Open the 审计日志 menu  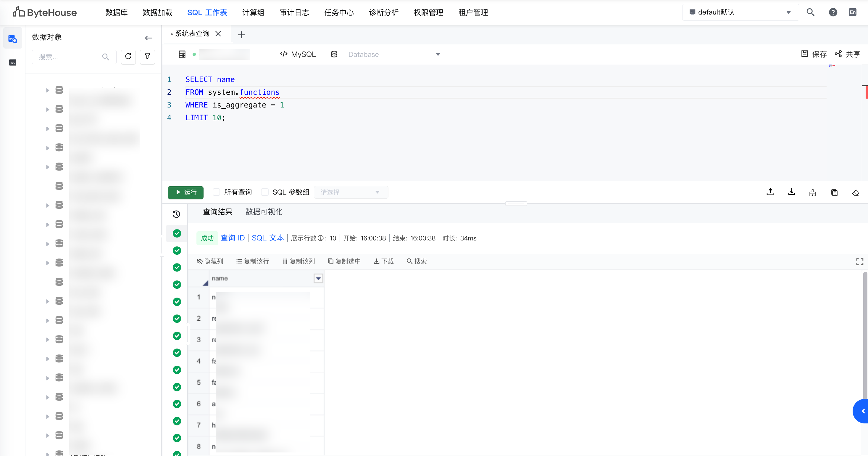294,12
